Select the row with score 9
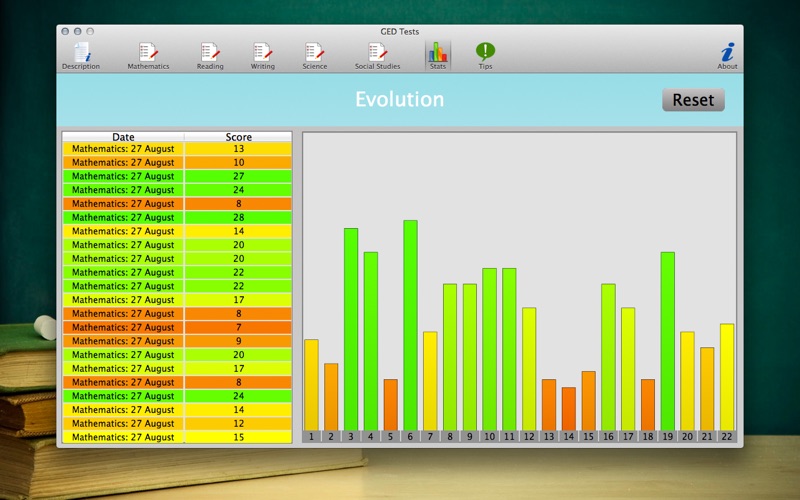 click(177, 341)
